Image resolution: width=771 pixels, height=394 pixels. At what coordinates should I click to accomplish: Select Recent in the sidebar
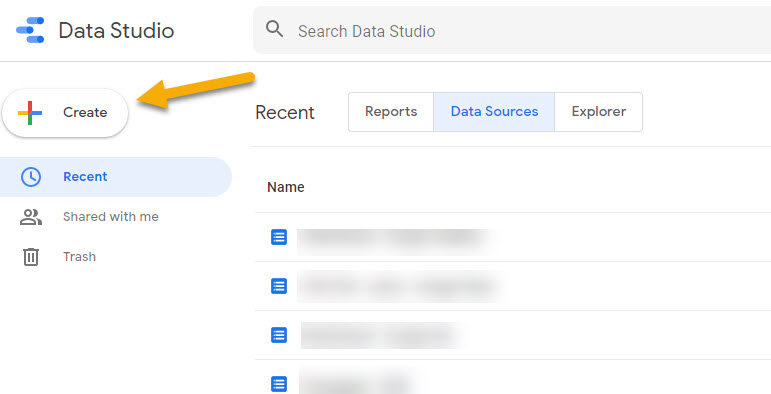point(116,177)
